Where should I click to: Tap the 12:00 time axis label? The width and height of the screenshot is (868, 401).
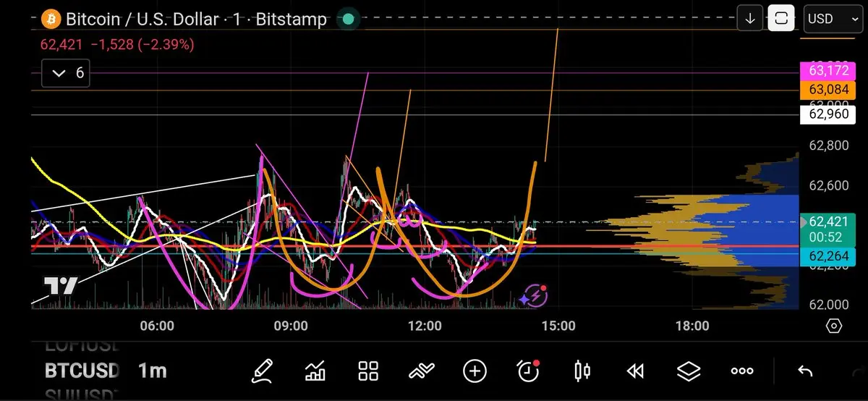[425, 326]
